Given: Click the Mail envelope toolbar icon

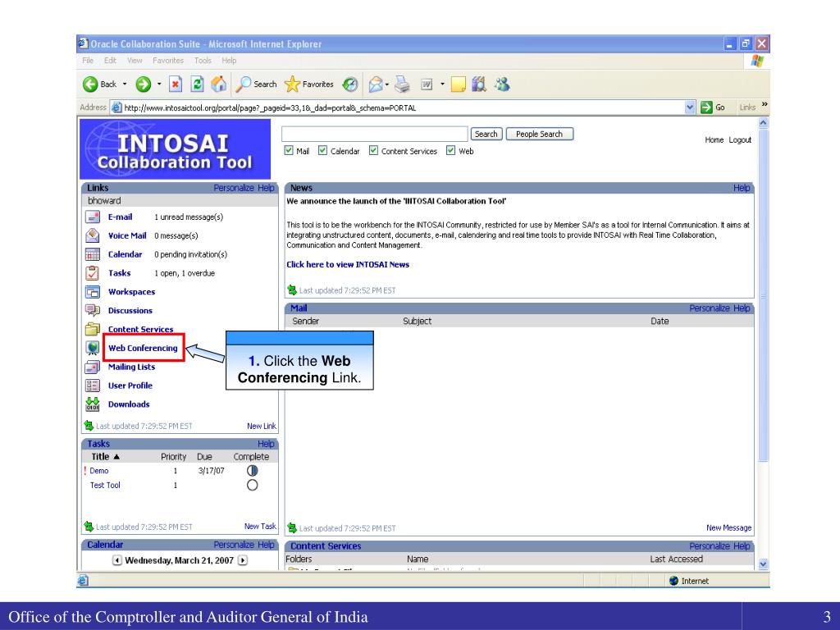Looking at the screenshot, I should click(x=376, y=84).
